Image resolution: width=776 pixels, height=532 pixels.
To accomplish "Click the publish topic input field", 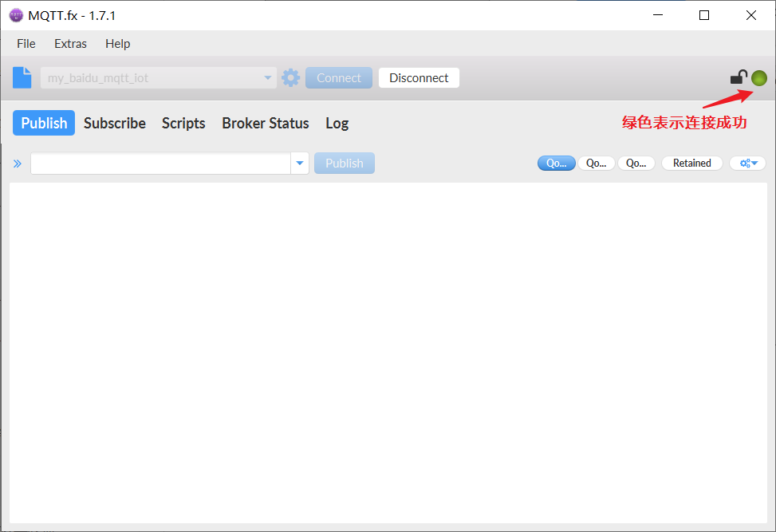I will coord(160,163).
